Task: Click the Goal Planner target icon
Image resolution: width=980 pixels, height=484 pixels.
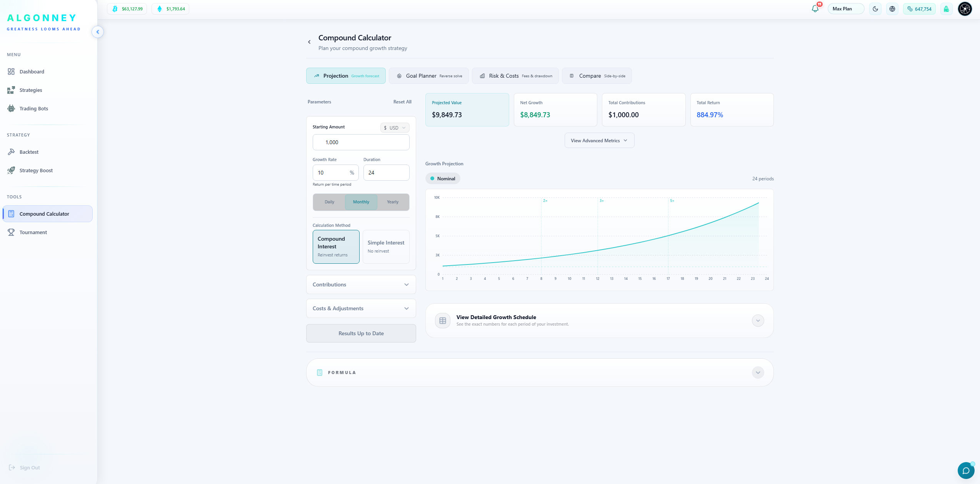Action: pyautogui.click(x=399, y=76)
